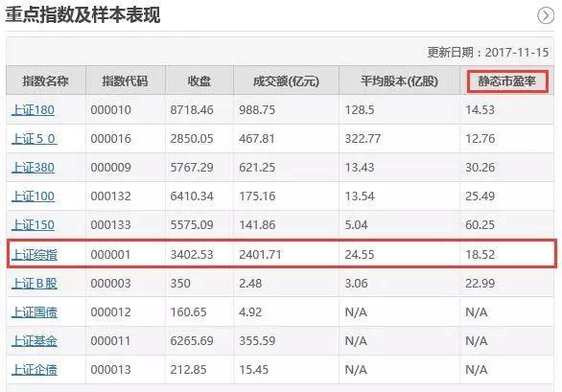Open the 上证100 index link

coord(33,196)
